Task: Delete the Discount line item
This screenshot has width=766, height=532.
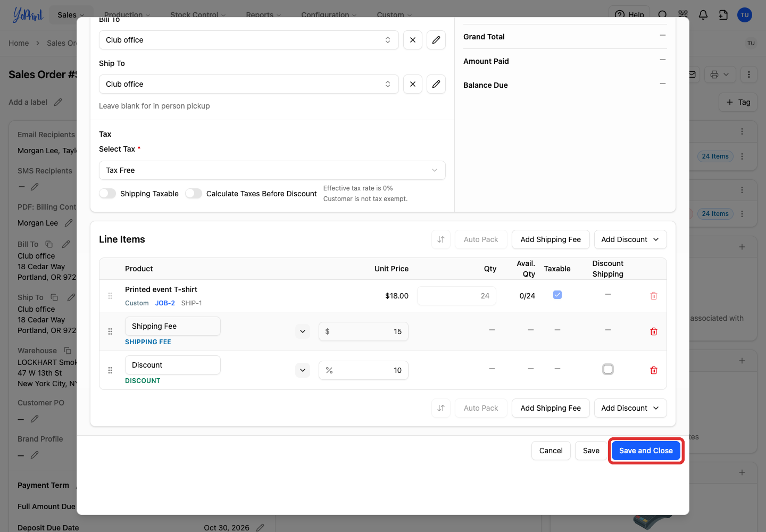Action: (654, 370)
